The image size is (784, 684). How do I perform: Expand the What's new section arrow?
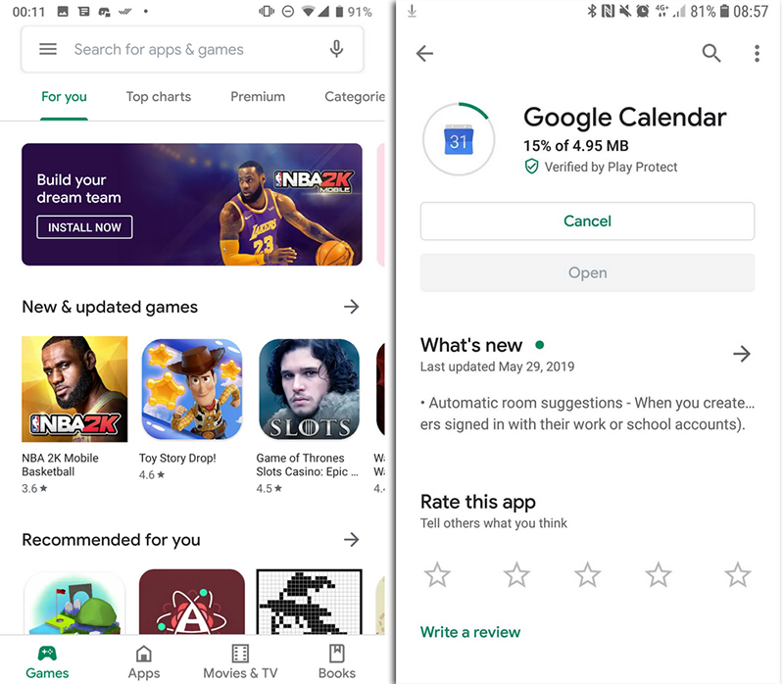(x=742, y=354)
